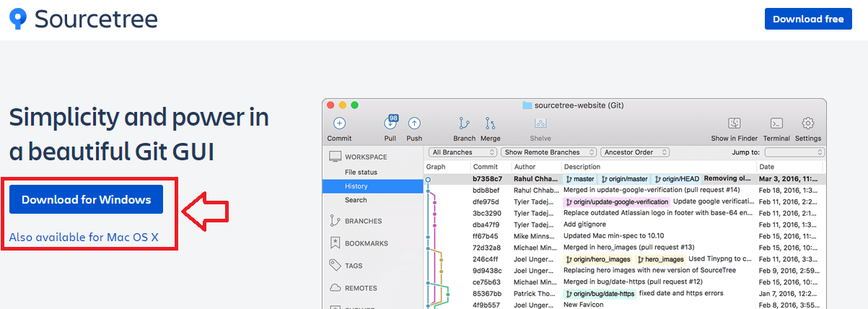The image size is (868, 309).
Task: Select commit dba47f9 Add gitignore
Action: (x=625, y=225)
